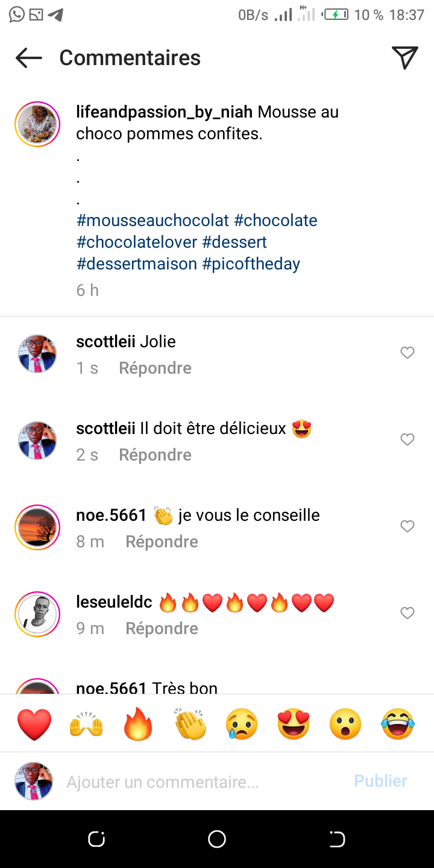434x868 pixels.
Task: Insert the crying face quick emoji
Action: click(242, 724)
